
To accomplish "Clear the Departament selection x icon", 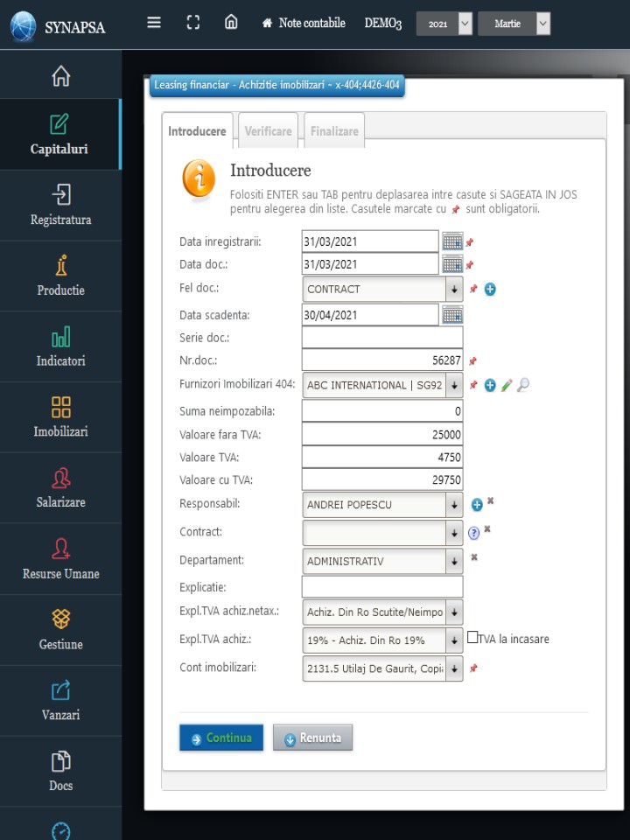I will tap(474, 557).
